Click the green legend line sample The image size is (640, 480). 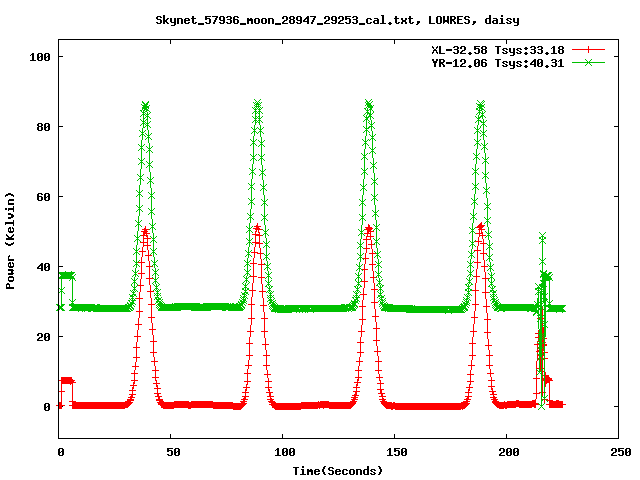[588, 62]
